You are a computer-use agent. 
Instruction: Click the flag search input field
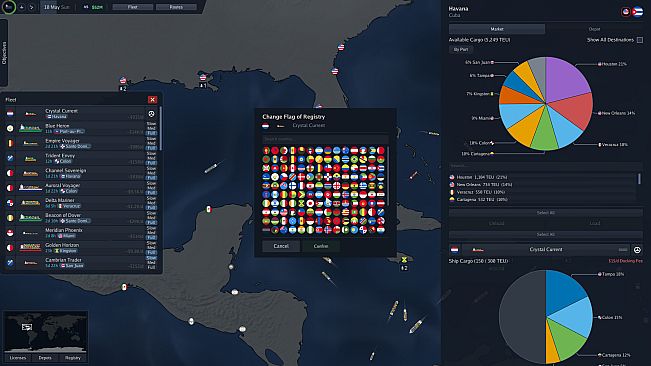(325, 139)
